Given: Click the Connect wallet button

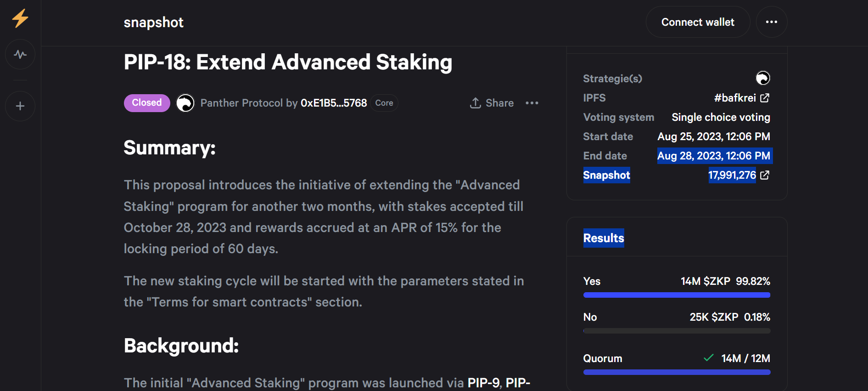Looking at the screenshot, I should (698, 22).
